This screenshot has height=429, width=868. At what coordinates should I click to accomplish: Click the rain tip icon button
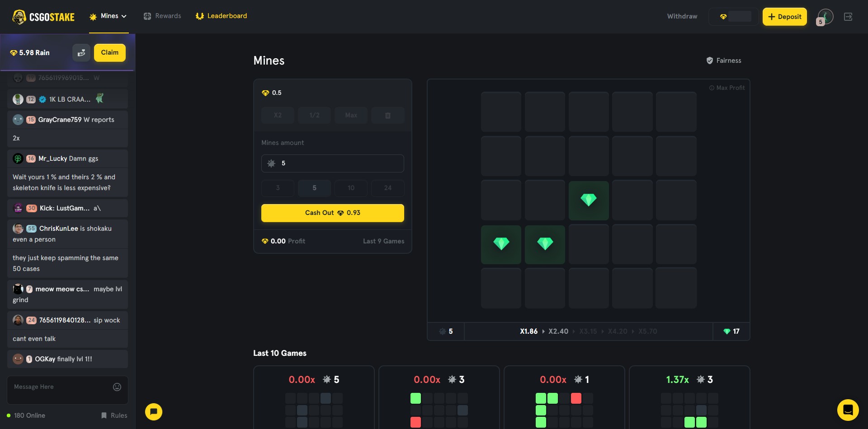point(81,53)
